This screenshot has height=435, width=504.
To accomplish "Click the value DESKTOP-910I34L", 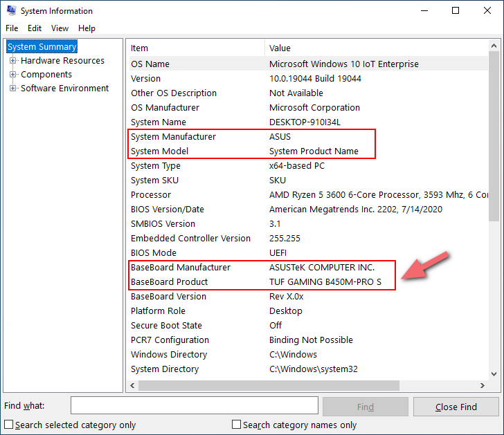I will click(x=305, y=122).
